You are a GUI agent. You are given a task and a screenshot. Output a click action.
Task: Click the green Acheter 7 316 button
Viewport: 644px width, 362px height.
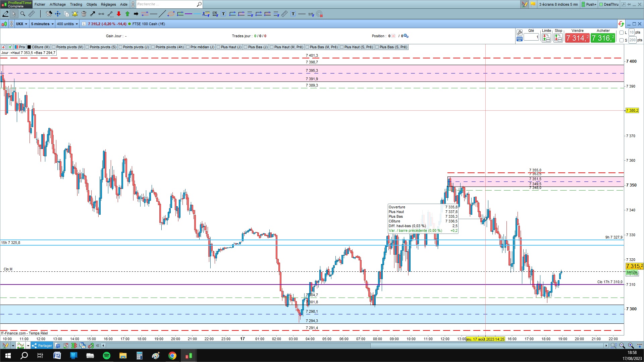coord(603,38)
